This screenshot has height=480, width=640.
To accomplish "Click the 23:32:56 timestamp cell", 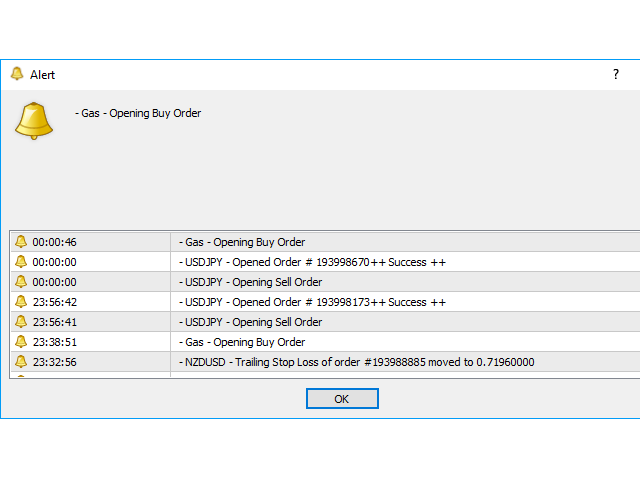I will 55,361.
